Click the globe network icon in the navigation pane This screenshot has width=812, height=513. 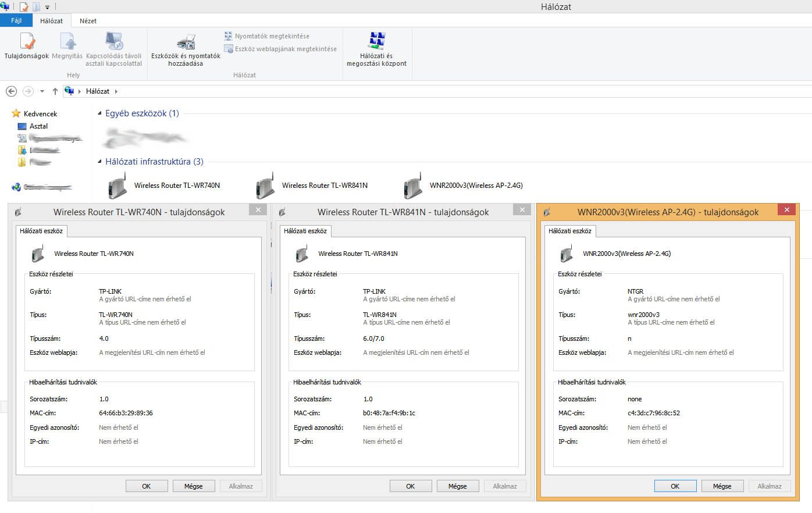pos(16,187)
